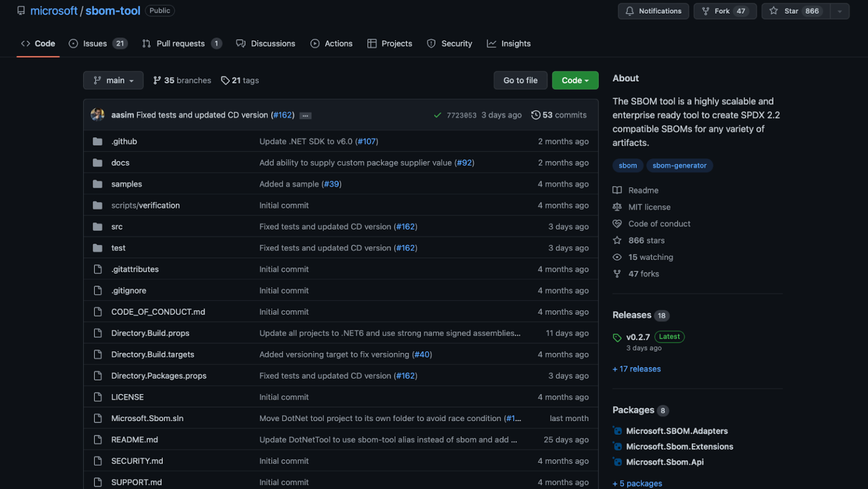Switch to the Insights tab
This screenshot has width=868, height=489.
[x=515, y=43]
